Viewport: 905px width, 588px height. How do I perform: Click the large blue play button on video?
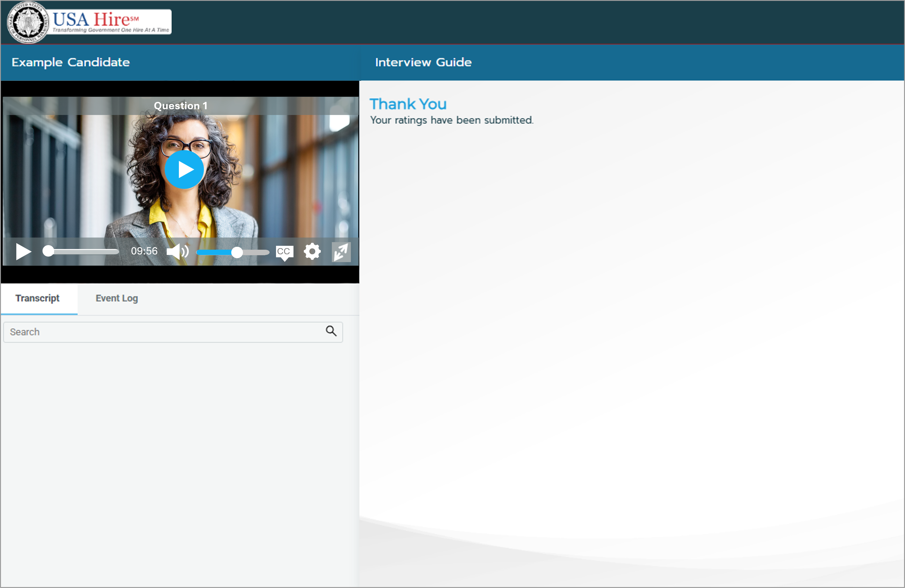click(x=184, y=170)
